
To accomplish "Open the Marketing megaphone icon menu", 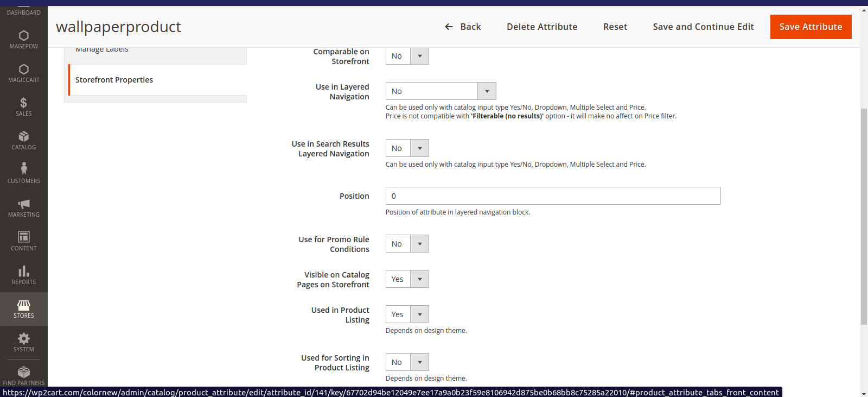I will pyautogui.click(x=24, y=208).
